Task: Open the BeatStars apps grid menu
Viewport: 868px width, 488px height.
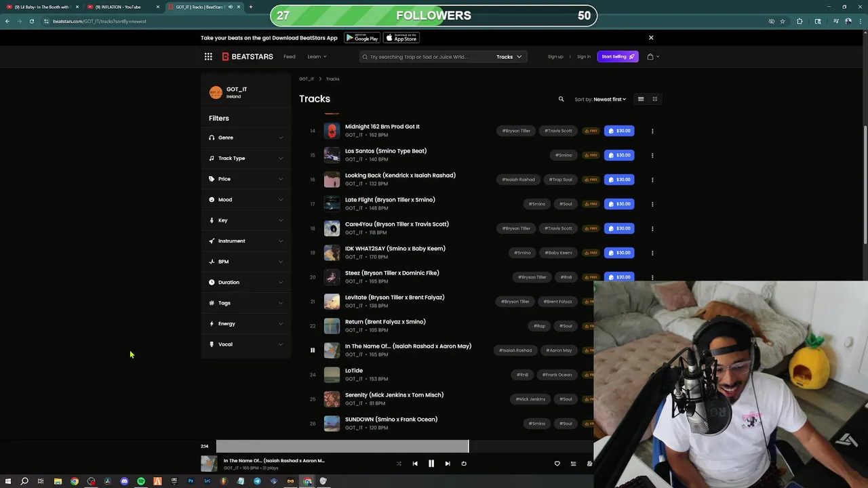Action: click(208, 57)
